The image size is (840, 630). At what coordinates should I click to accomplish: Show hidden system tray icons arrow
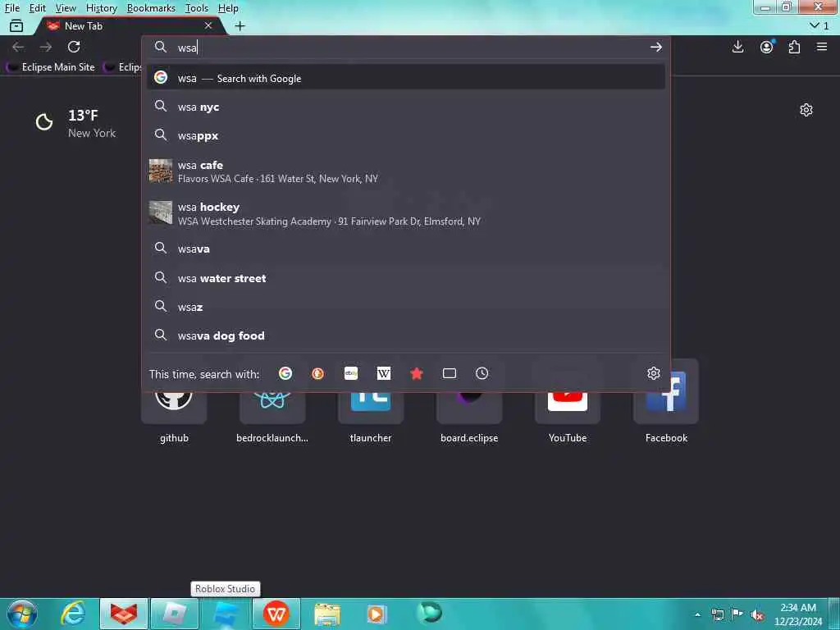[697, 614]
